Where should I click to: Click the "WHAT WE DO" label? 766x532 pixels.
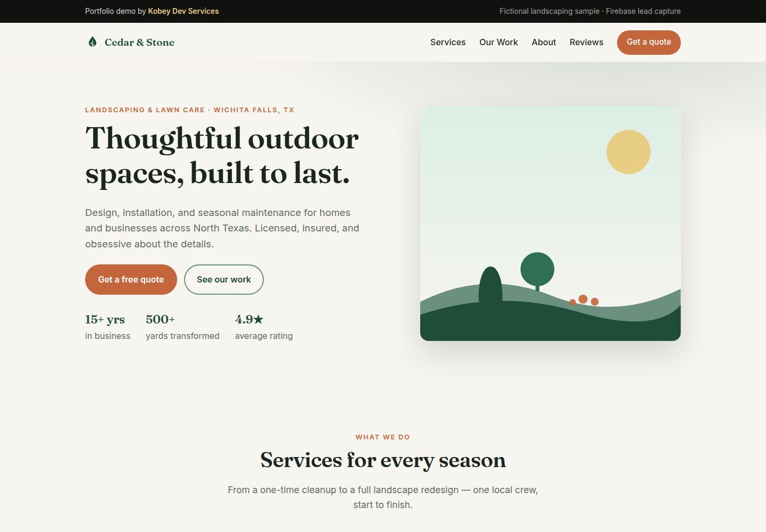point(383,437)
